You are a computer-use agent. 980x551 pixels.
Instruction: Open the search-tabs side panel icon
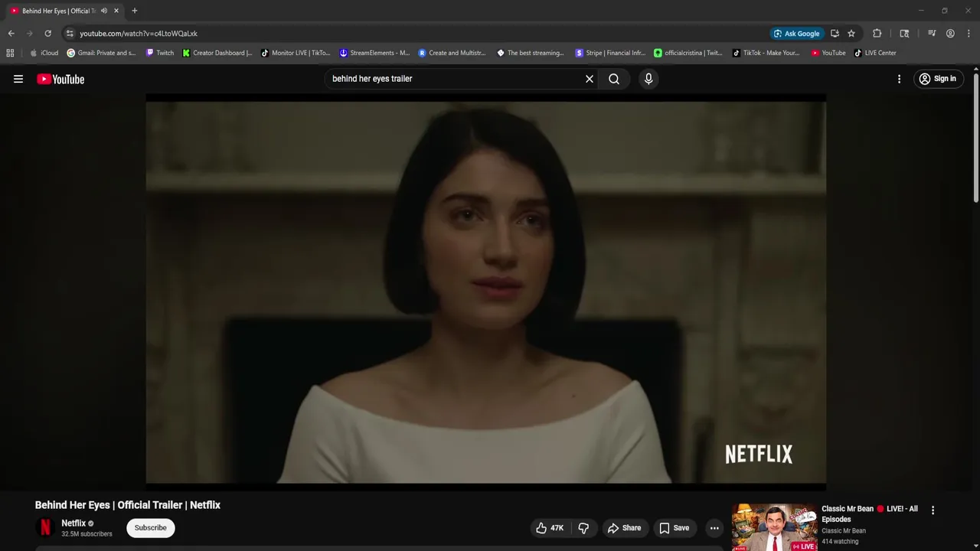904,34
